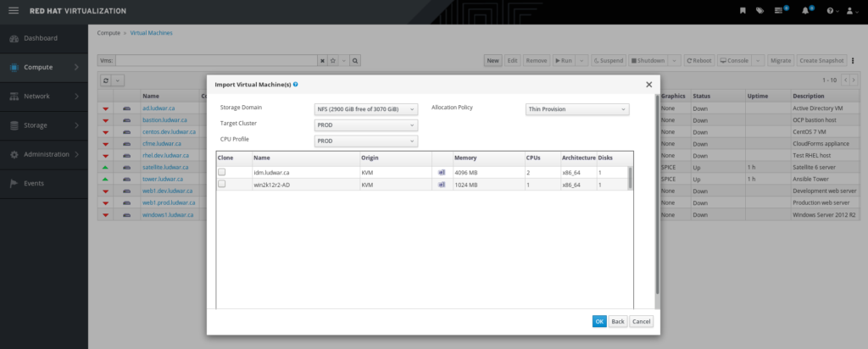The image size is (868, 349).
Task: Click the Suspend button
Action: [x=609, y=61]
